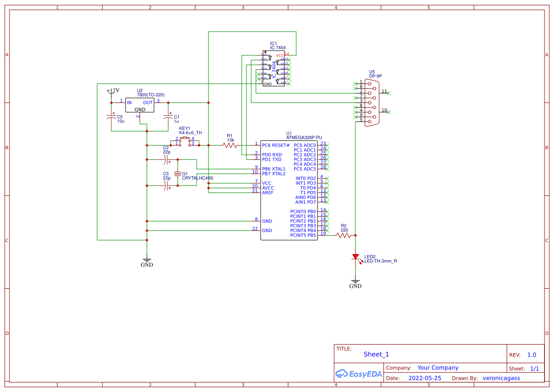Click the EasyEDA logo in title block

pyautogui.click(x=358, y=374)
